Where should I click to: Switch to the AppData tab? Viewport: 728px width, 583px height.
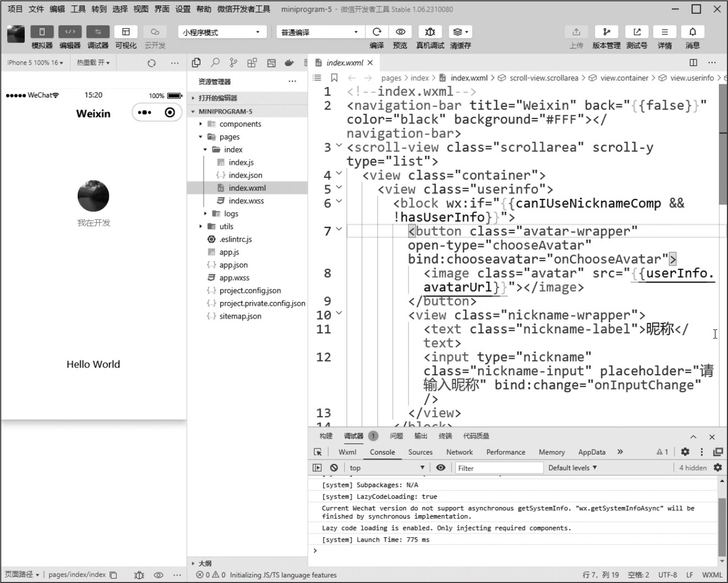(x=591, y=452)
